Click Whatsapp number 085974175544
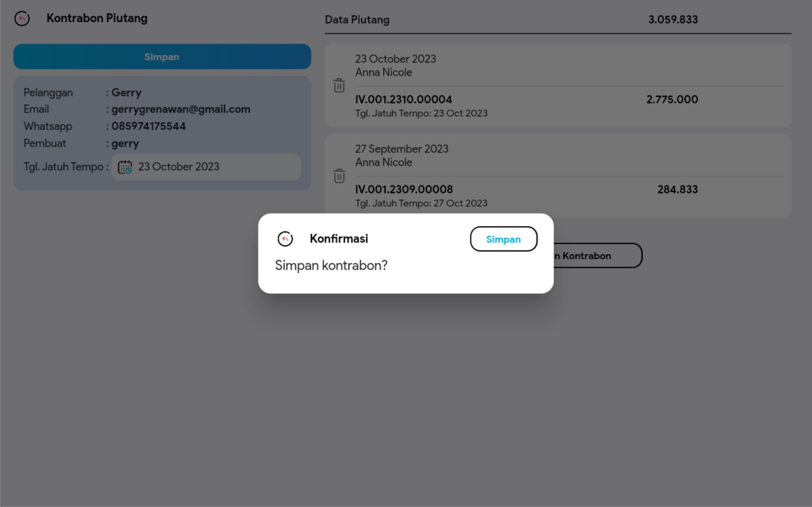812x507 pixels. click(x=148, y=126)
